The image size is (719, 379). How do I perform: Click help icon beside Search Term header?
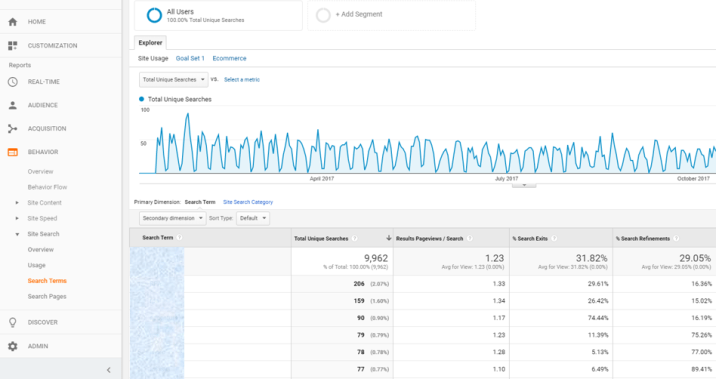[x=179, y=237]
